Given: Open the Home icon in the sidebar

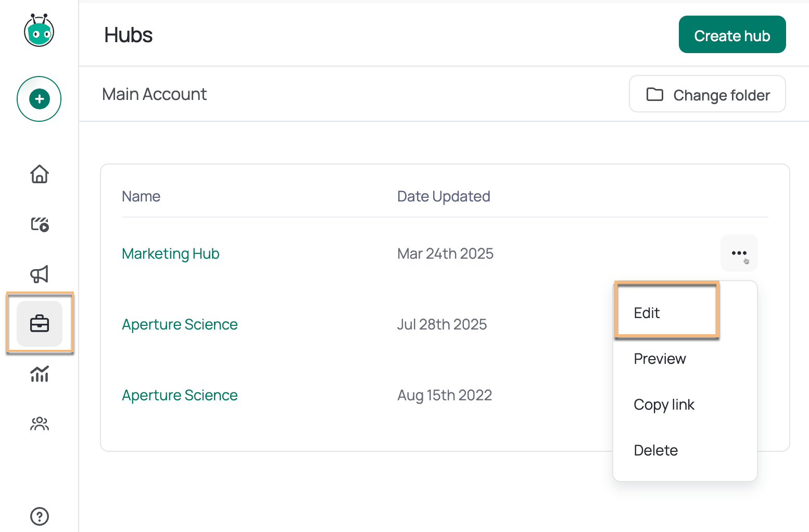Looking at the screenshot, I should point(40,174).
